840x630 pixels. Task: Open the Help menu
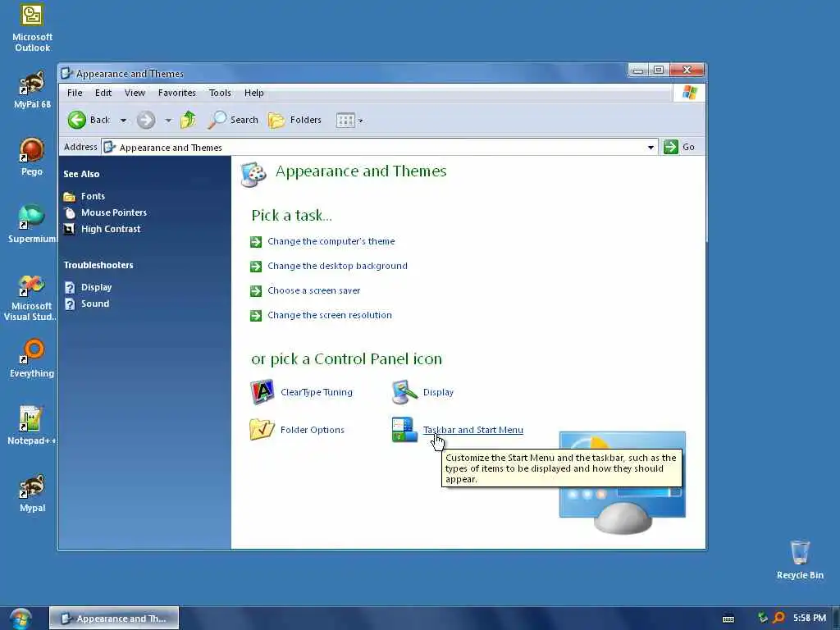click(x=254, y=93)
